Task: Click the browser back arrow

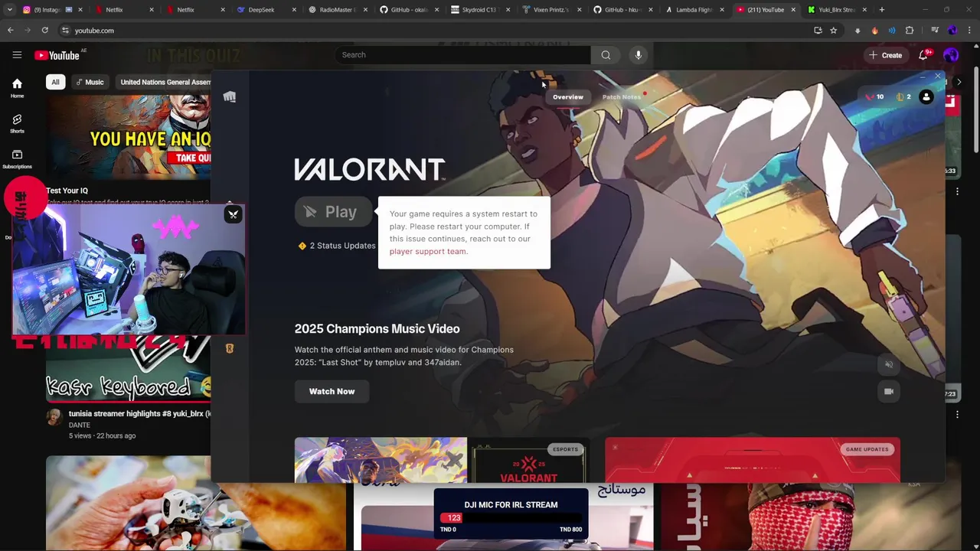Action: click(x=10, y=31)
